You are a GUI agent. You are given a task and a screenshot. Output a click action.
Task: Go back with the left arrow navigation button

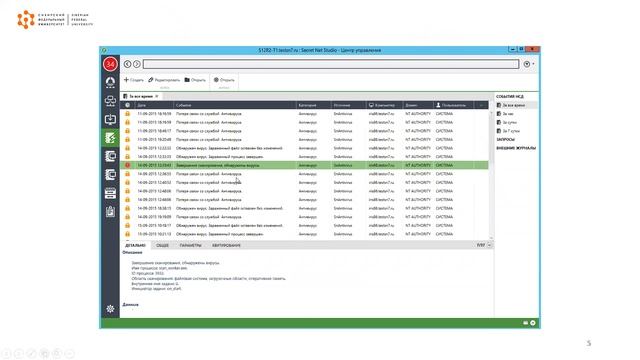pyautogui.click(x=127, y=64)
